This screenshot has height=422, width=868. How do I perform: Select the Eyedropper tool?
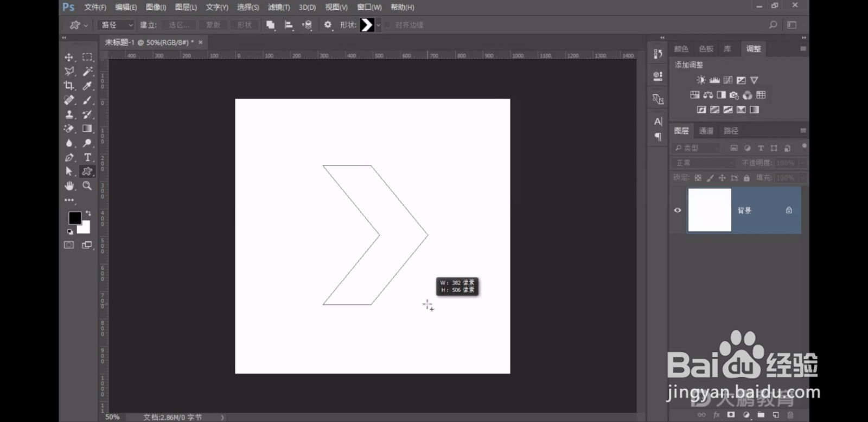[x=87, y=86]
